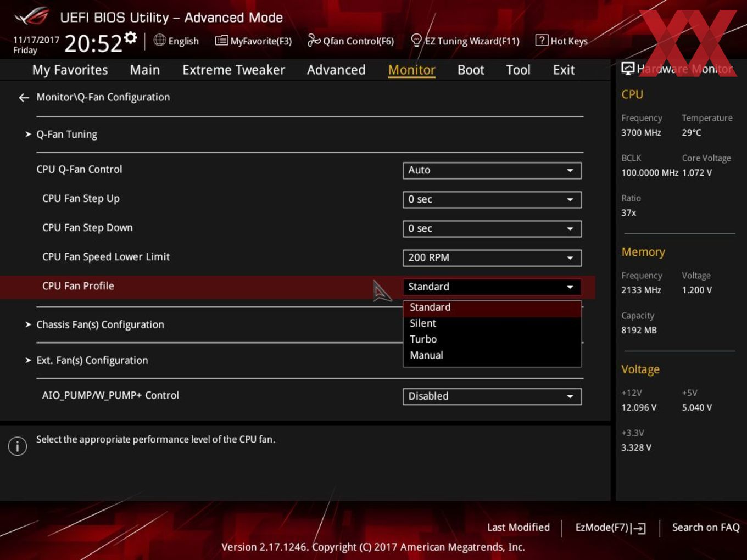This screenshot has height=560, width=747.
Task: Select AIO_PUMP/W_PUMP+ Control label
Action: (110, 395)
